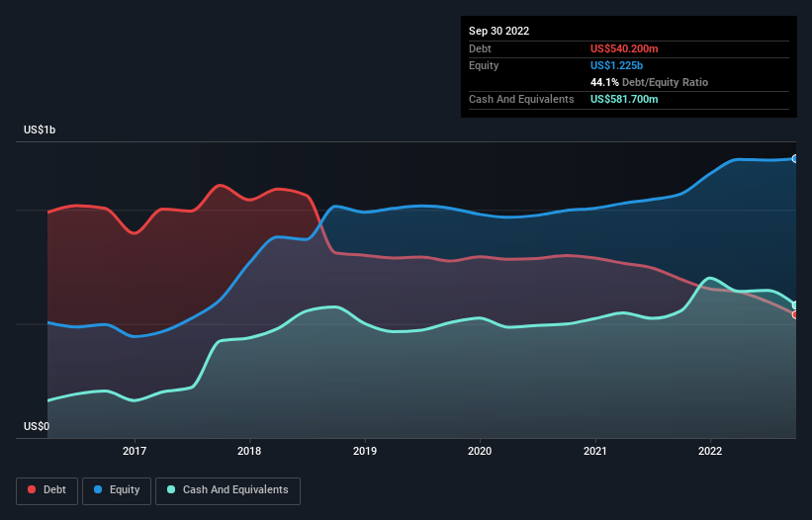
Task: Toggle the Equity series legend button
Action: point(117,490)
